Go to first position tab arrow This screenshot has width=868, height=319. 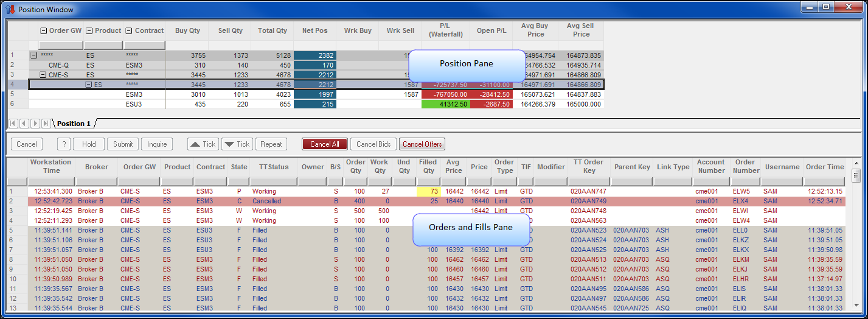coord(13,124)
